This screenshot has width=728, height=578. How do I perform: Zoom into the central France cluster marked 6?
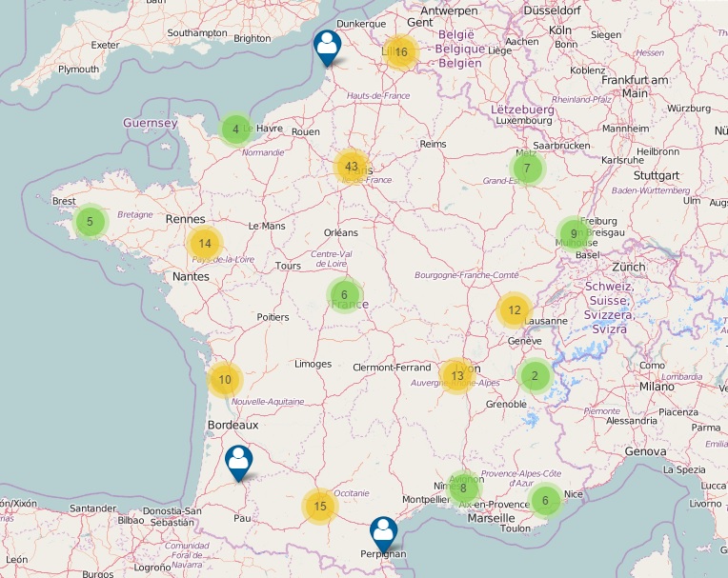pyautogui.click(x=345, y=294)
